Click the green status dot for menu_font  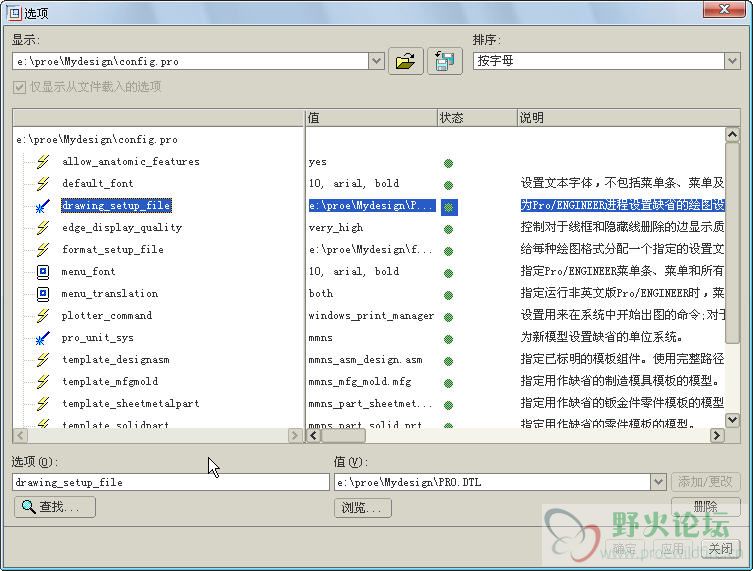click(449, 273)
